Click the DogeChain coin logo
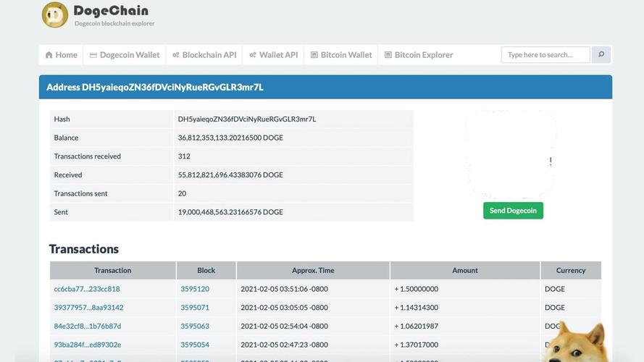The width and height of the screenshot is (644, 362). pyautogui.click(x=55, y=14)
